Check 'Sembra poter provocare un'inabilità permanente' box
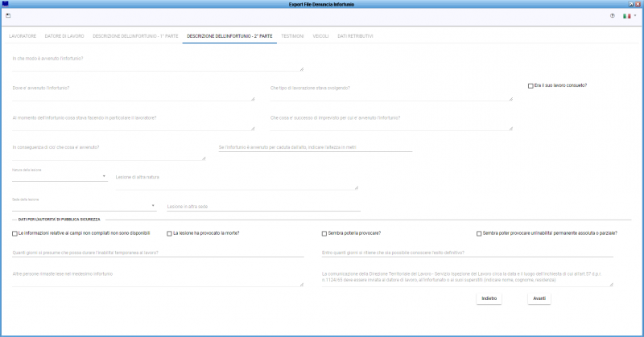The image size is (644, 337). pos(479,233)
